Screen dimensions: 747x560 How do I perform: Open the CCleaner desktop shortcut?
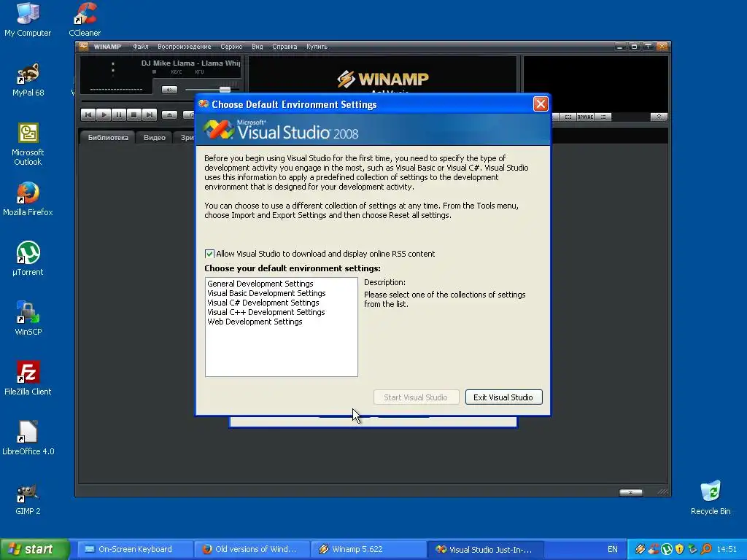point(85,19)
